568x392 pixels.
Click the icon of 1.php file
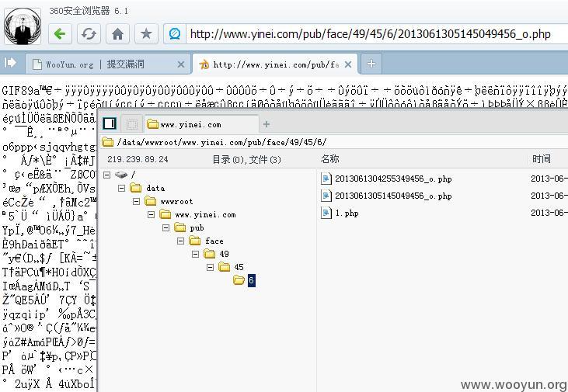[x=326, y=213]
